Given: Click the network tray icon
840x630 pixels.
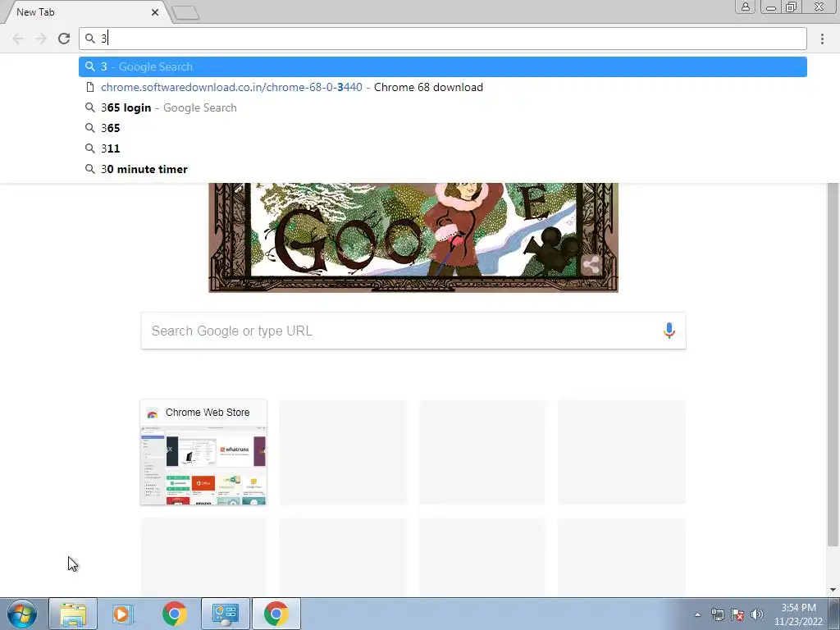Looking at the screenshot, I should [717, 614].
